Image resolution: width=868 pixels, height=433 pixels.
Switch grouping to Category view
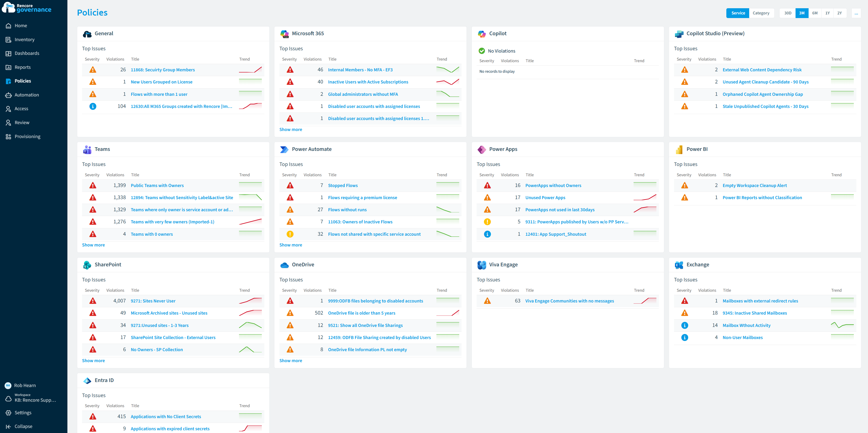point(761,13)
